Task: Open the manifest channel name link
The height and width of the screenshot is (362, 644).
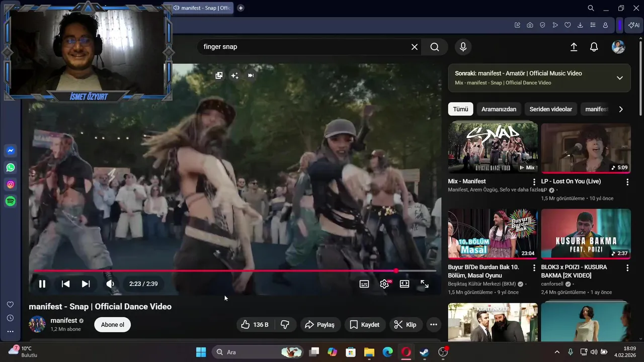Action: 64,321
